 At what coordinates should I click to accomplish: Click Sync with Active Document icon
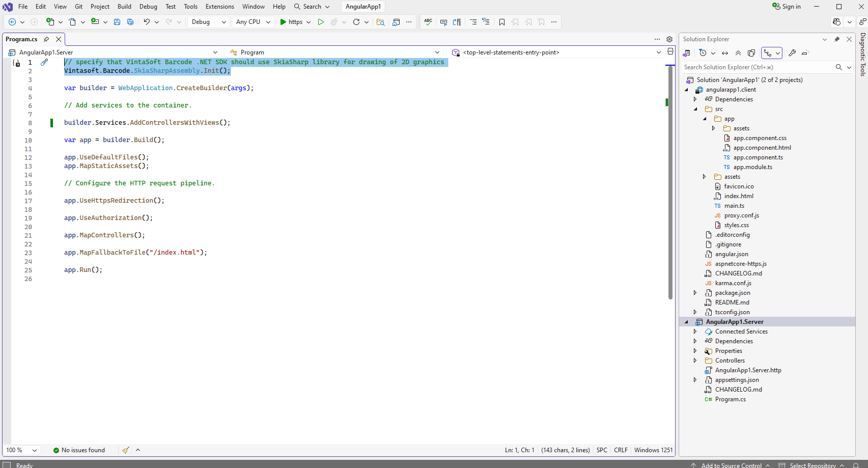(725, 53)
